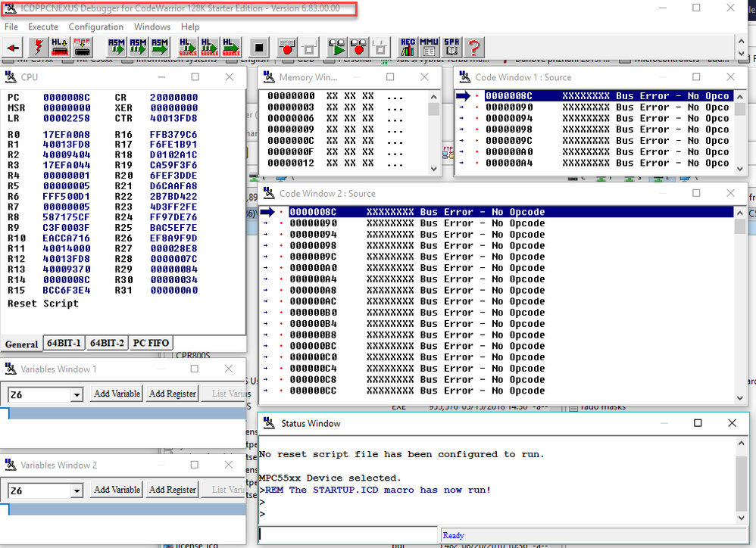Click the ASM multi-step icon
Image resolution: width=756 pixels, height=548 pixels.
tap(138, 48)
